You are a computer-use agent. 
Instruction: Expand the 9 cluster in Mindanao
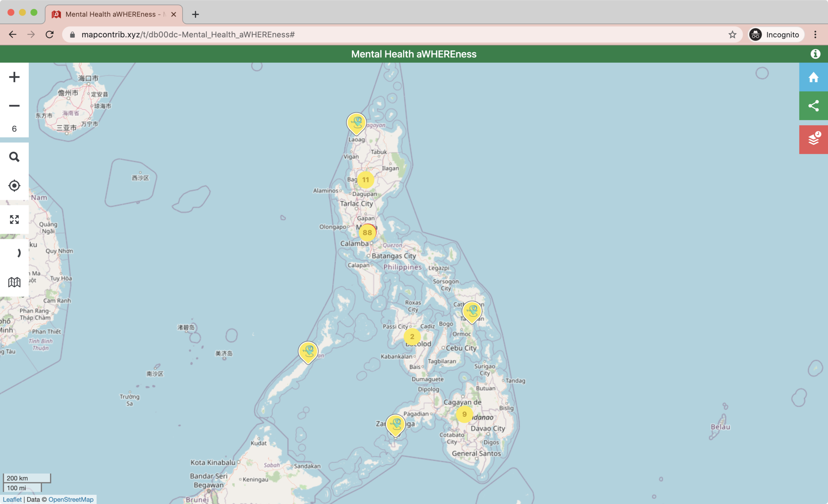click(464, 414)
